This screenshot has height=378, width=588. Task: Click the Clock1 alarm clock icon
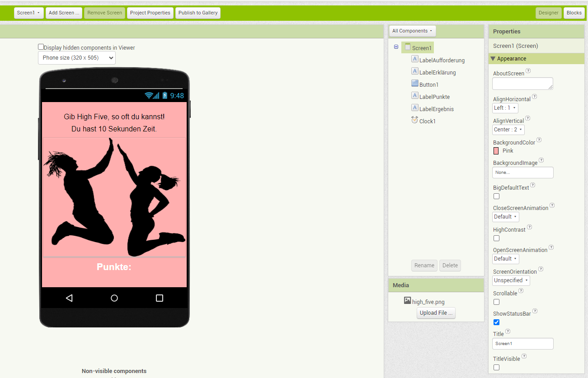pyautogui.click(x=415, y=120)
